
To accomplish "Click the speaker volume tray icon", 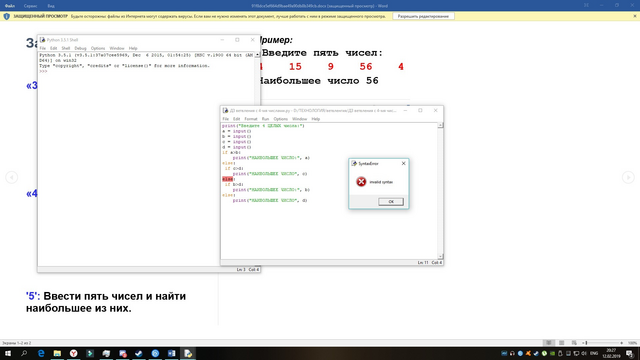I will click(584, 353).
